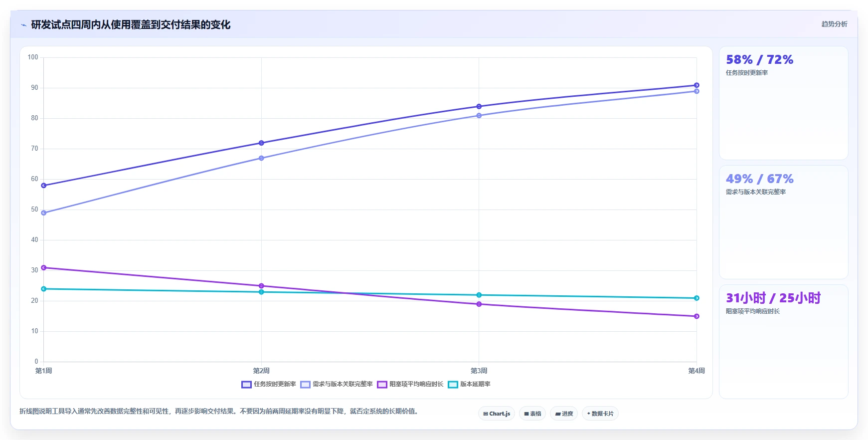Click 阻塞项平均响应时长 point at 第3周
Image resolution: width=868 pixels, height=440 pixels.
[x=479, y=304]
